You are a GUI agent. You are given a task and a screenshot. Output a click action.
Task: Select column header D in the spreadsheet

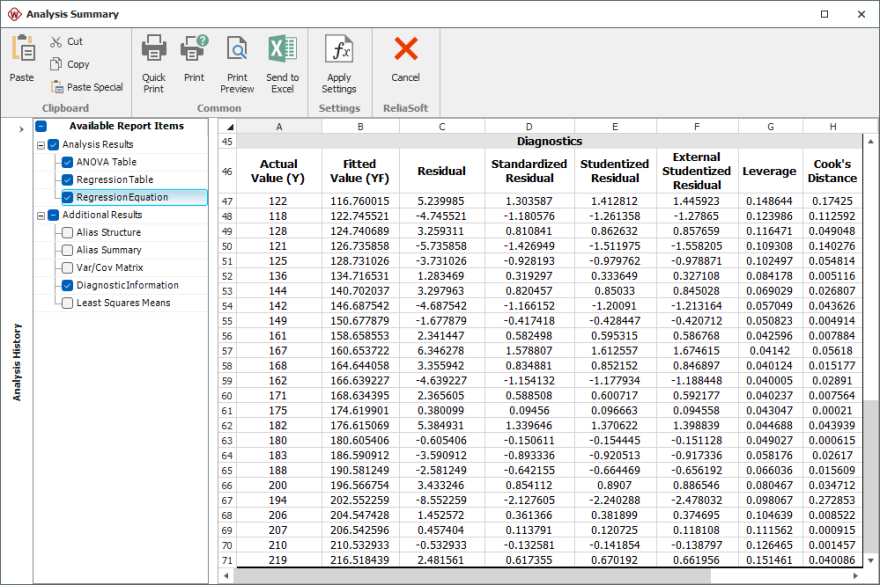(x=528, y=126)
